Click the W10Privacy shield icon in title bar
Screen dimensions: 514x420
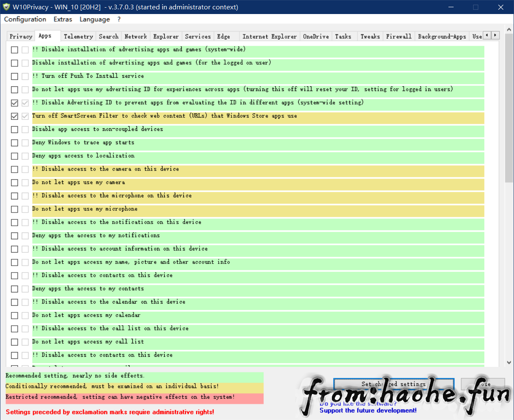pyautogui.click(x=6, y=7)
